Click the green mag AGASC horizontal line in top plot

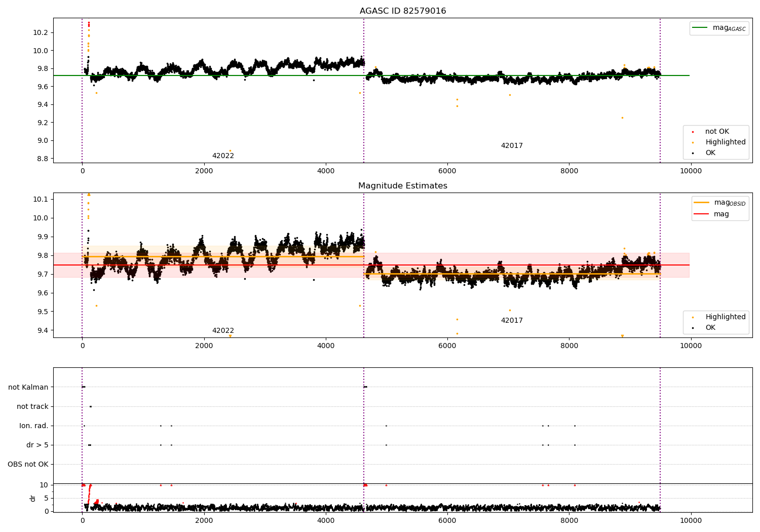(x=371, y=75)
